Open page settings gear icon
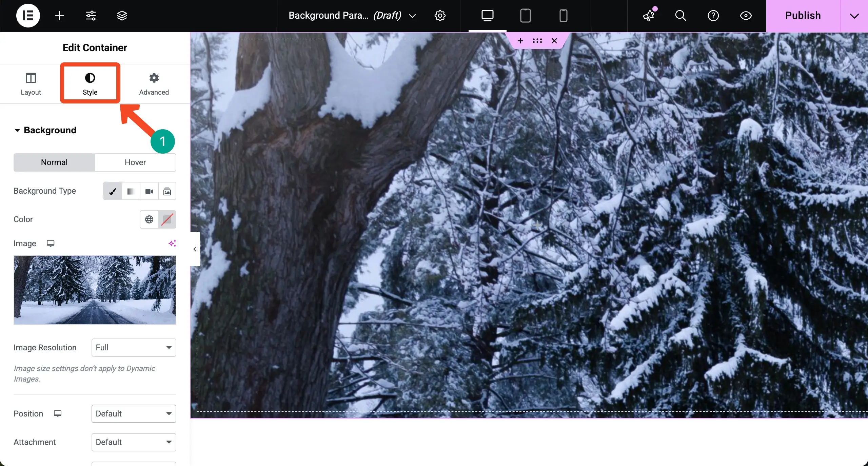Screen dimensions: 868x466 click(440, 16)
